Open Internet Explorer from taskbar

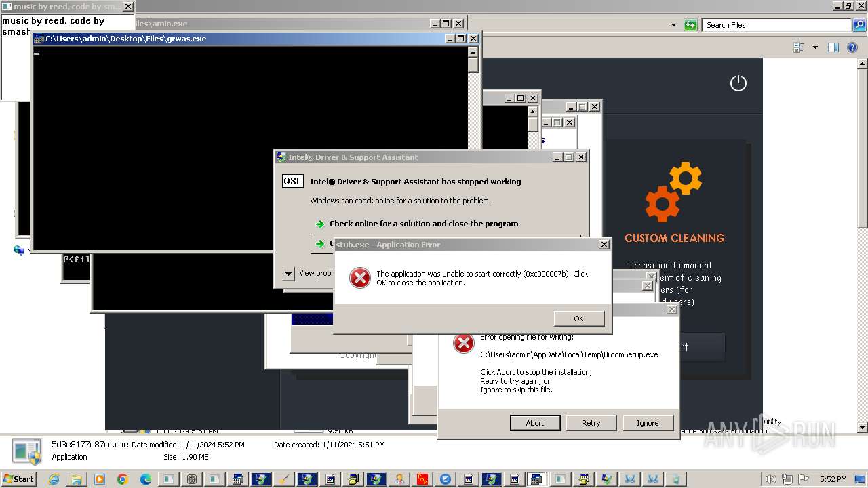click(x=54, y=479)
